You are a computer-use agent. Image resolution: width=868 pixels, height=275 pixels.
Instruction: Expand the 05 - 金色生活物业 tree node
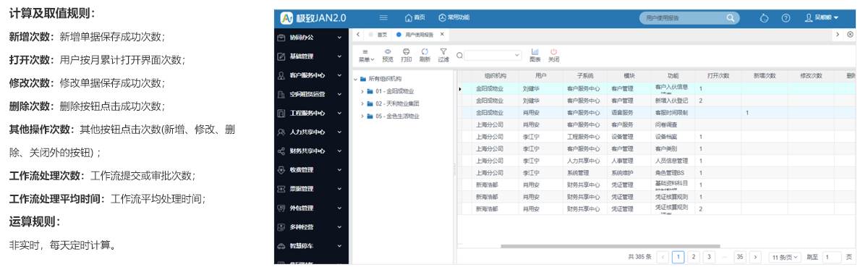point(362,116)
